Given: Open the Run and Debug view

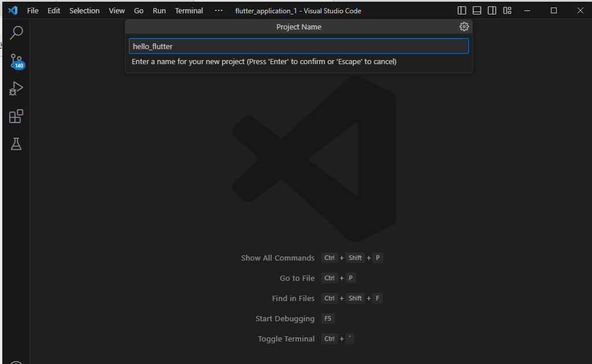Looking at the screenshot, I should [x=16, y=88].
